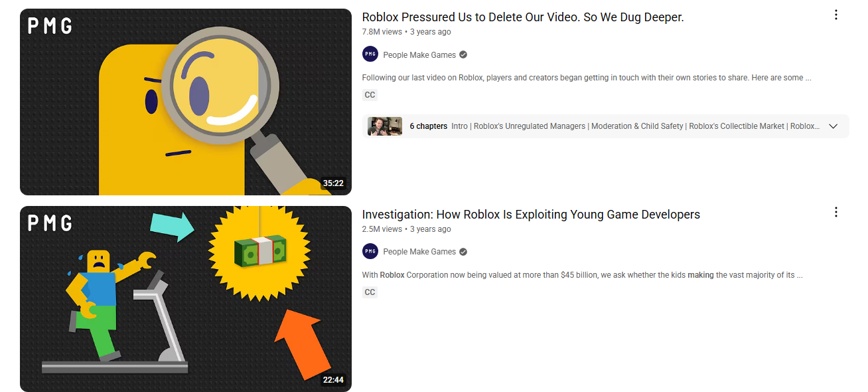Viewport: 868px width, 392px height.
Task: Open video Investigation: How Roblox Is Exploiting
Action: tap(531, 215)
